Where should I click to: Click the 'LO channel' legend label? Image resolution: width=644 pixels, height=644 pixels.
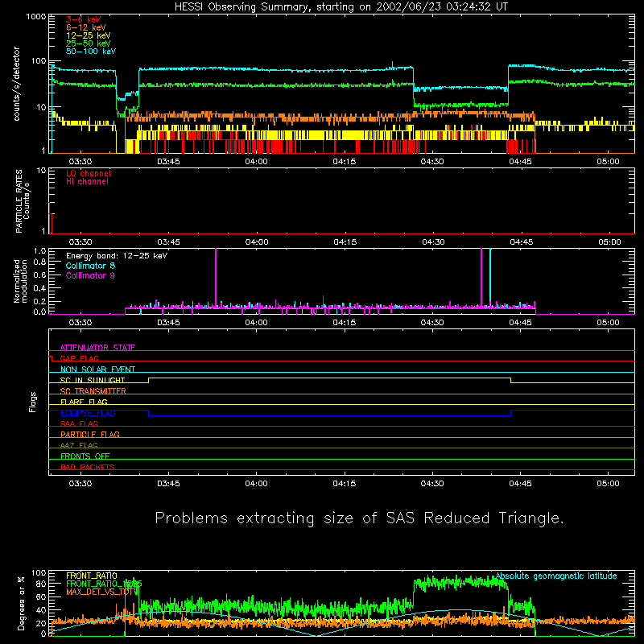pos(89,173)
